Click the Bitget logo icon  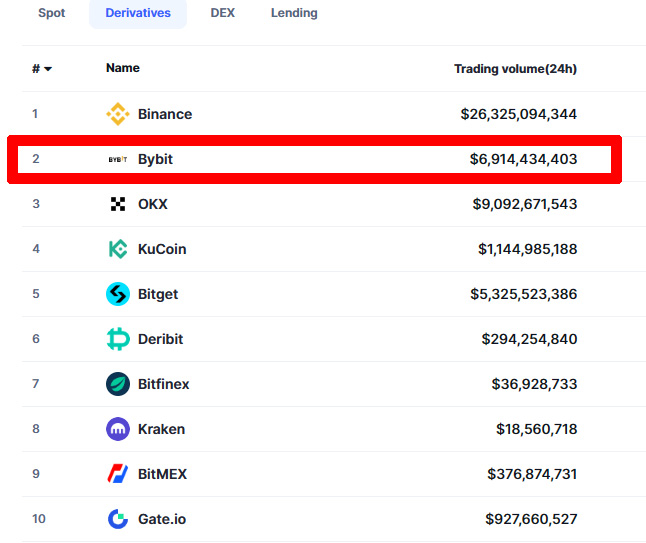point(118,294)
